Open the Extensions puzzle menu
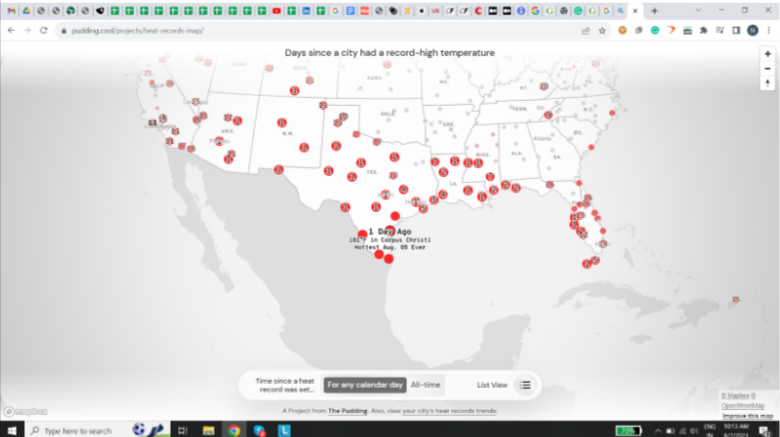The image size is (780, 437). (703, 31)
